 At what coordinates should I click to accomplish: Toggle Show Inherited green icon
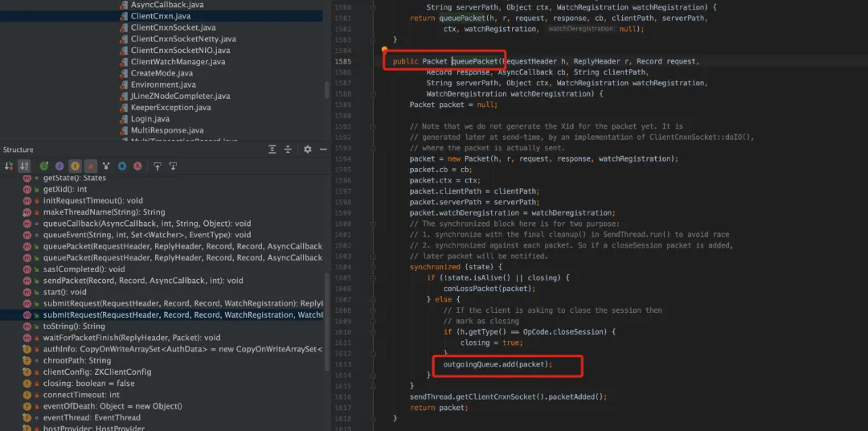[43, 166]
